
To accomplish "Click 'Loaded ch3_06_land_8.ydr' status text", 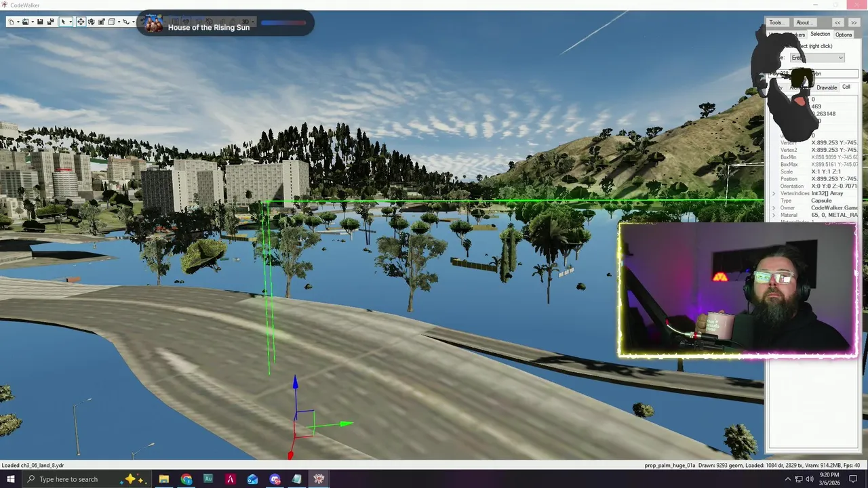I will pyautogui.click(x=33, y=466).
